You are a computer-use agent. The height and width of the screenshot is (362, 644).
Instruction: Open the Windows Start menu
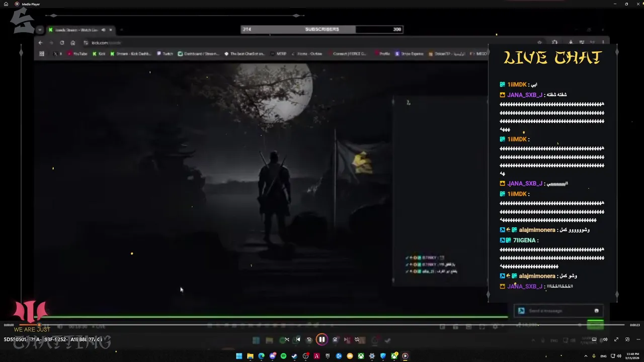click(x=239, y=356)
